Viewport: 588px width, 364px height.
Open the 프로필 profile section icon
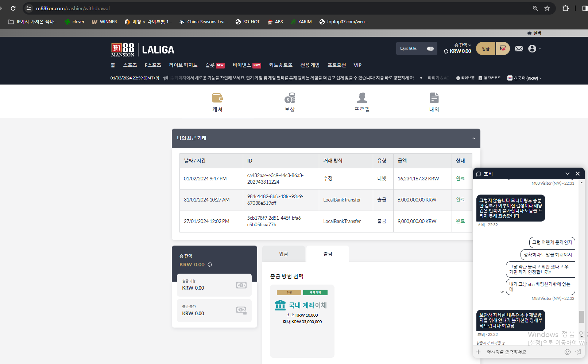(x=362, y=98)
